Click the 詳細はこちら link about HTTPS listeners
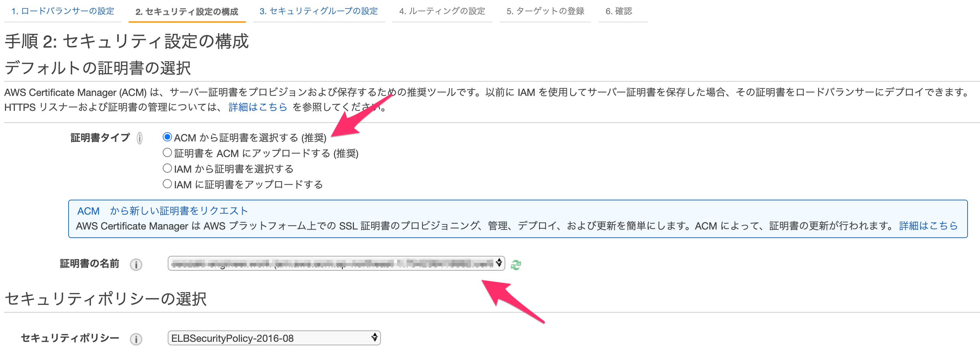 [x=257, y=107]
